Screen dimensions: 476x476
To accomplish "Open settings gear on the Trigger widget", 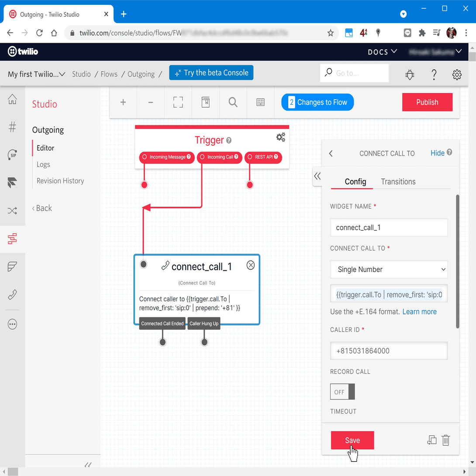I will [281, 137].
